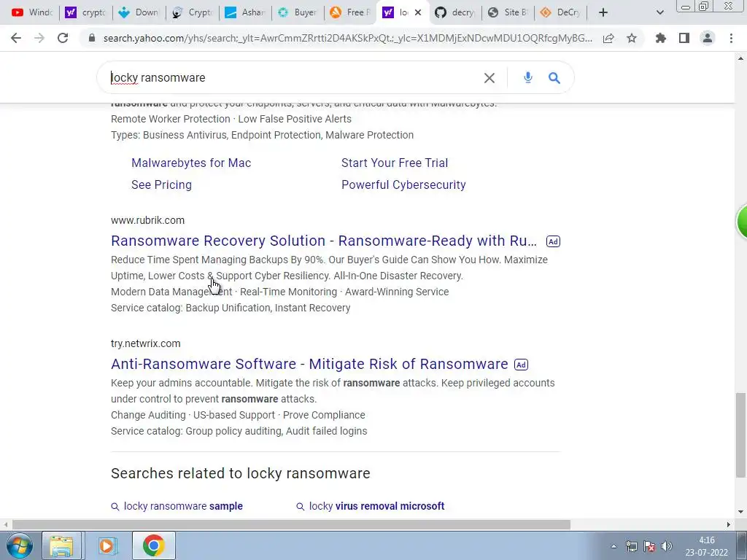
Task: Show hidden system tray icons
Action: (x=614, y=546)
